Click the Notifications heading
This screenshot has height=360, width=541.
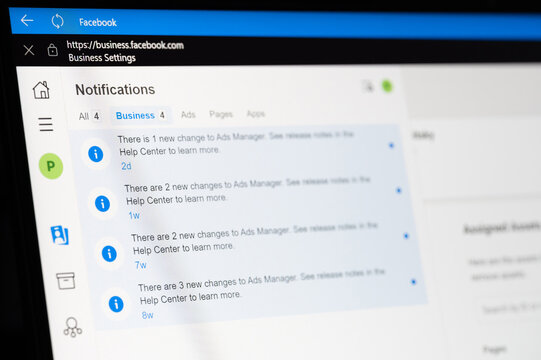click(x=115, y=90)
